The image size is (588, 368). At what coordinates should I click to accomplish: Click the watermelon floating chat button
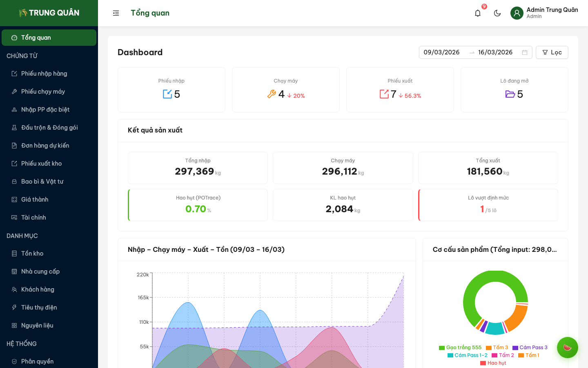click(x=567, y=348)
